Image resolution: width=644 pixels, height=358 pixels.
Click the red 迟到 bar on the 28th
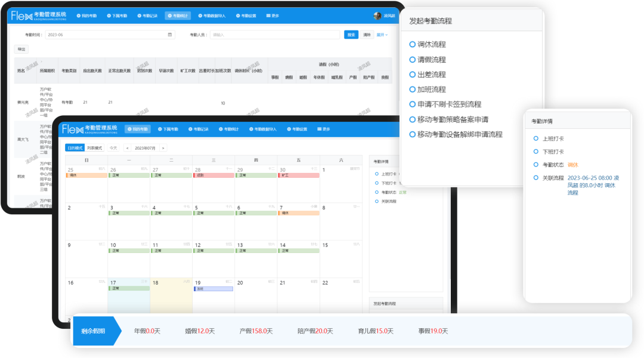tap(213, 175)
